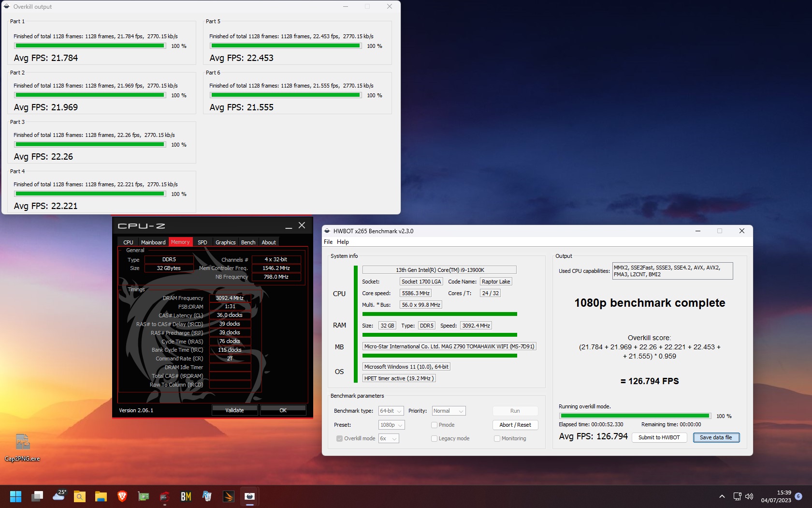This screenshot has height=508, width=812.
Task: Open the File menu in HWBOT
Action: 328,242
